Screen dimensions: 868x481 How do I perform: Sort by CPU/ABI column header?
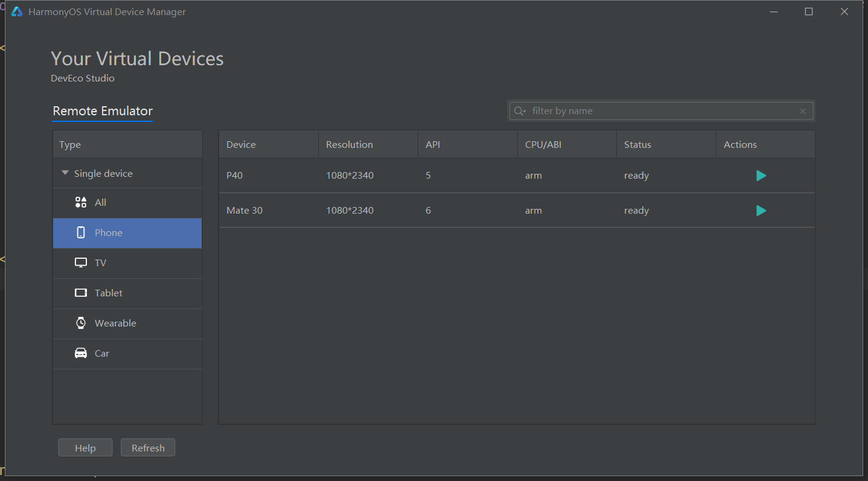tap(567, 145)
